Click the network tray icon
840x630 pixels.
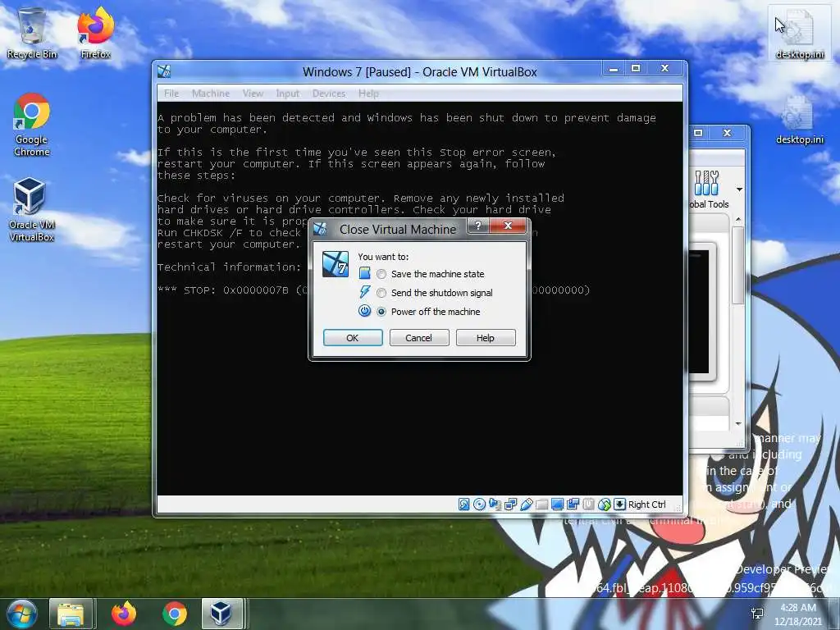click(757, 614)
